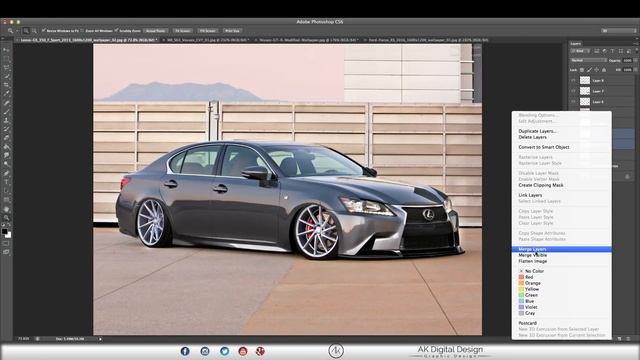Lock transparent pixels in Layers panel
Image resolution: width=640 pixels, height=360 pixels.
click(x=582, y=70)
